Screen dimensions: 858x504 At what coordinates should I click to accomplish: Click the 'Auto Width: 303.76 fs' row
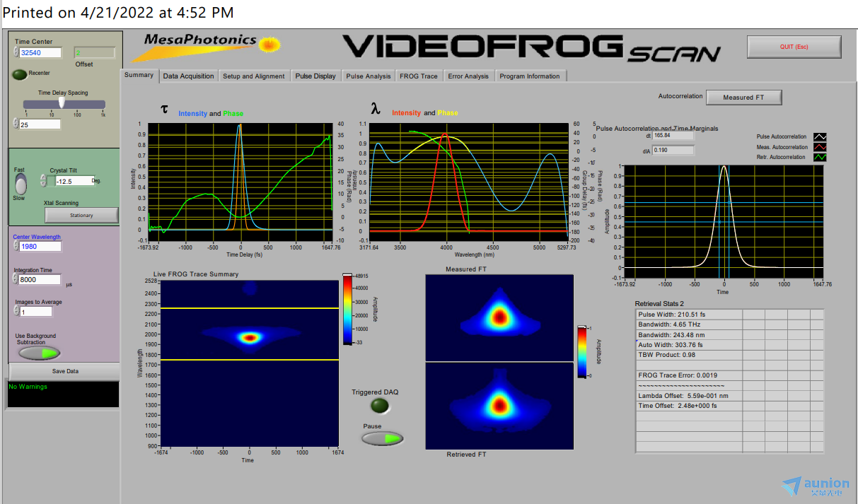point(690,345)
